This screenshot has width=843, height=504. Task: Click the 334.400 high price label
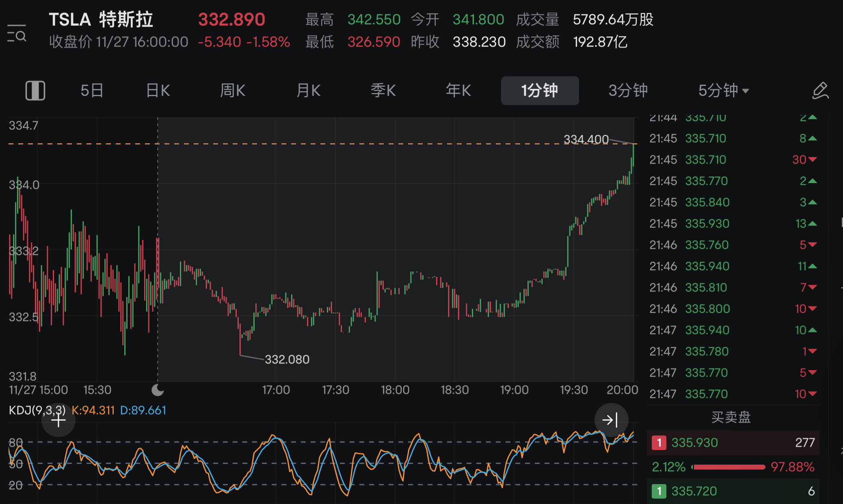[x=586, y=139]
